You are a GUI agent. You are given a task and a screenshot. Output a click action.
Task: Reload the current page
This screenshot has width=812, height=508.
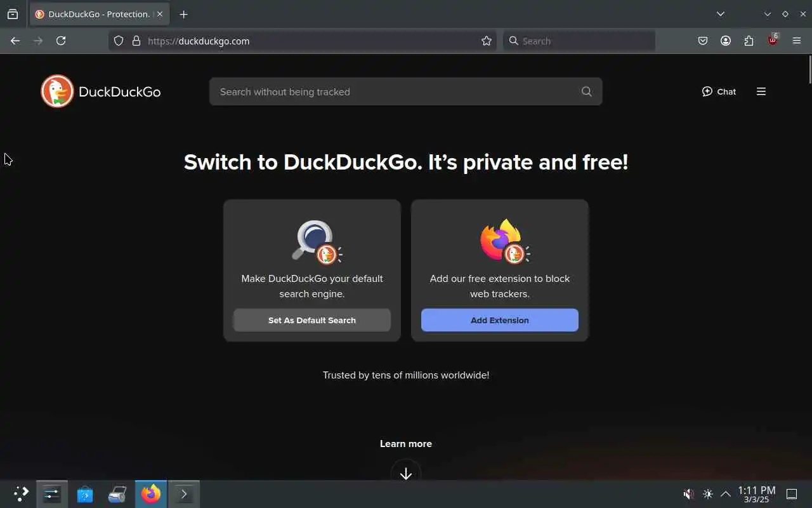pyautogui.click(x=61, y=41)
